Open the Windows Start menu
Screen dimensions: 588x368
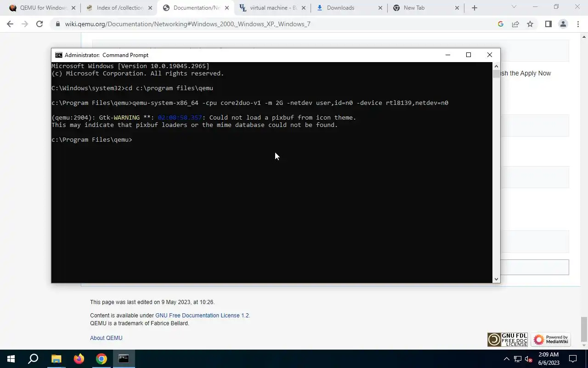[x=11, y=359]
